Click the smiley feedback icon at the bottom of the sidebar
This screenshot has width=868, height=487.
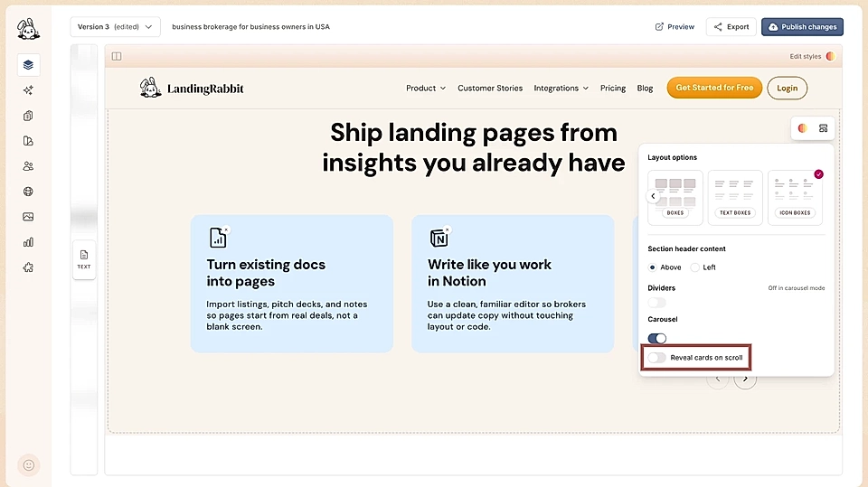click(x=29, y=465)
